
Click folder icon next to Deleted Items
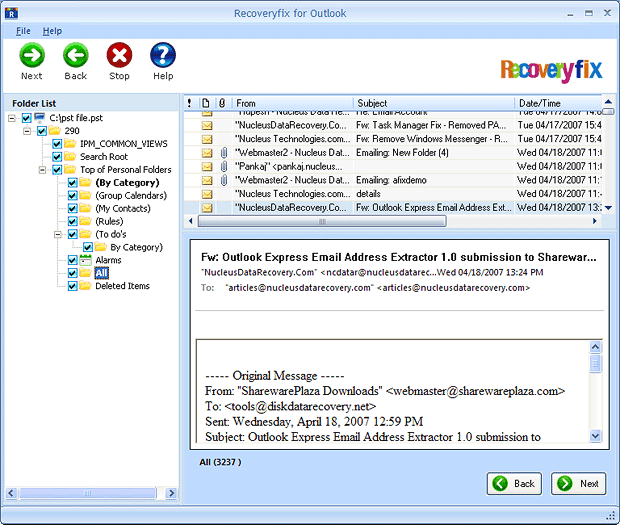click(x=85, y=285)
